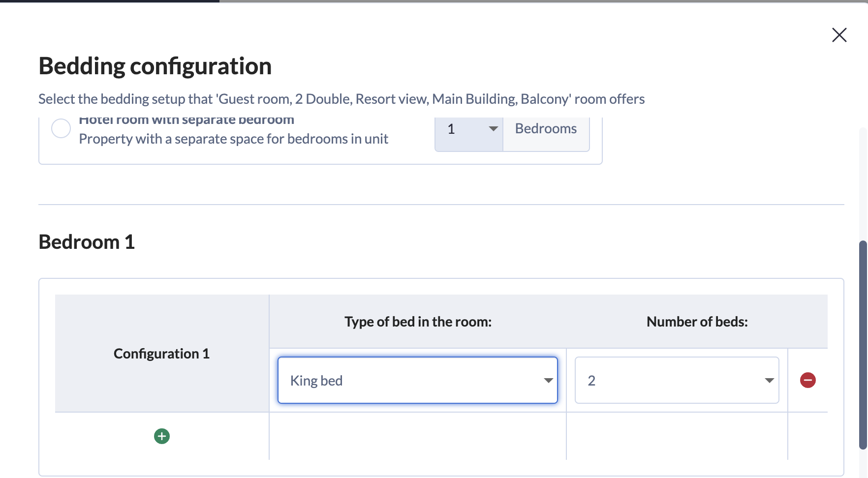
Task: Close the Bedding configuration dialog
Action: click(x=839, y=35)
